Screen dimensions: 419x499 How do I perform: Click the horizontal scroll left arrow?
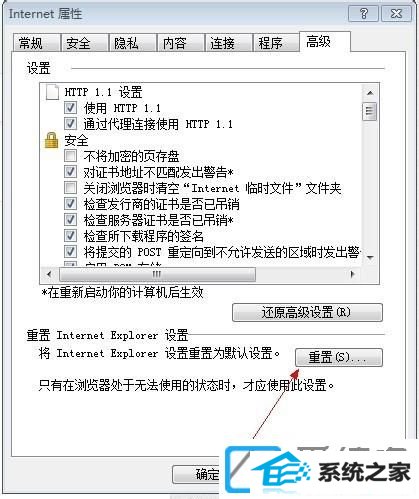point(49,274)
